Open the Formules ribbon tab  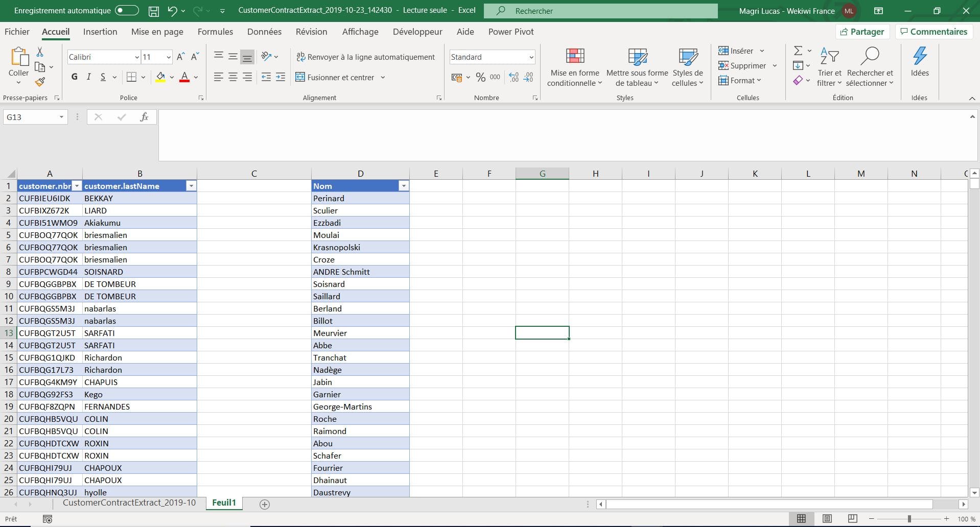(215, 32)
